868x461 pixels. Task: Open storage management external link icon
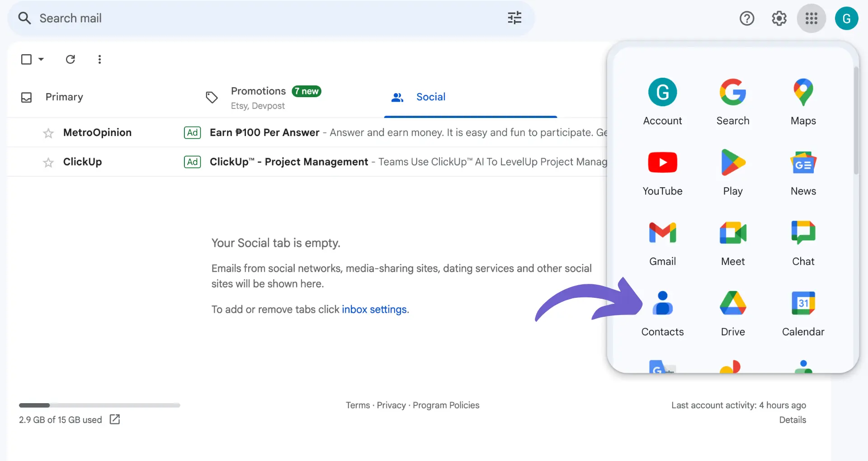point(115,419)
